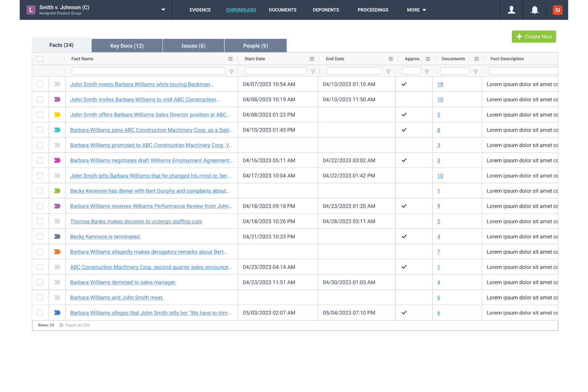This screenshot has width=588, height=392.
Task: Open the Approx. column menu icon
Action: [428, 59]
